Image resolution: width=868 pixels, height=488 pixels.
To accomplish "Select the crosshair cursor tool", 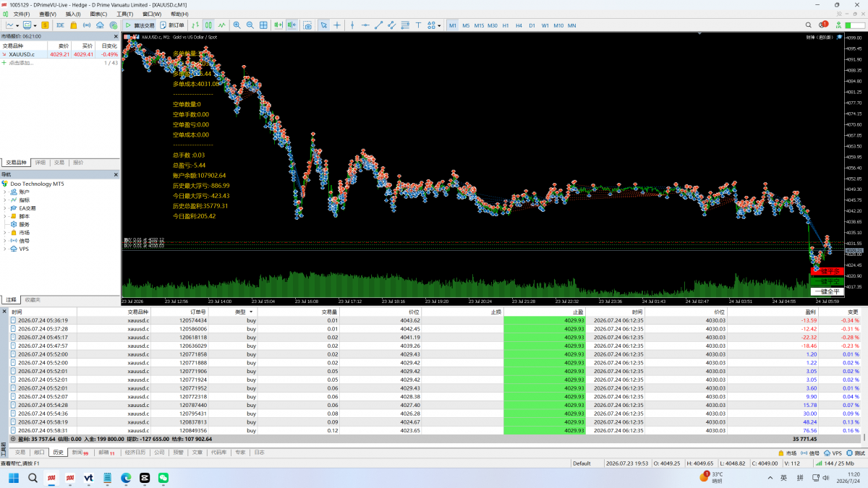I will 337,25.
